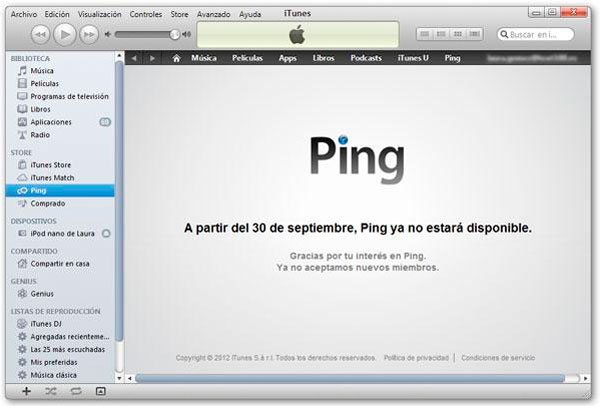Toggle shuffle playback
The width and height of the screenshot is (600, 414).
[x=51, y=391]
